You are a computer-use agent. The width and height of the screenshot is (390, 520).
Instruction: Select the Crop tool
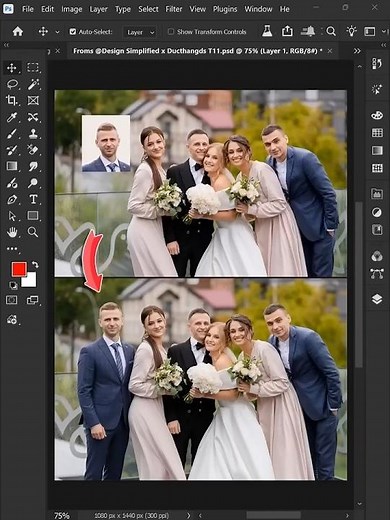(x=12, y=100)
